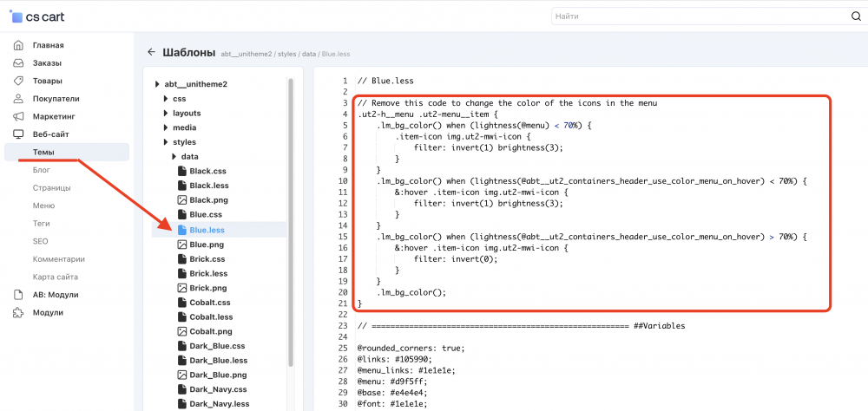Click the Покупатели users icon
Viewport: 868px width, 411px height.
pyautogui.click(x=18, y=99)
